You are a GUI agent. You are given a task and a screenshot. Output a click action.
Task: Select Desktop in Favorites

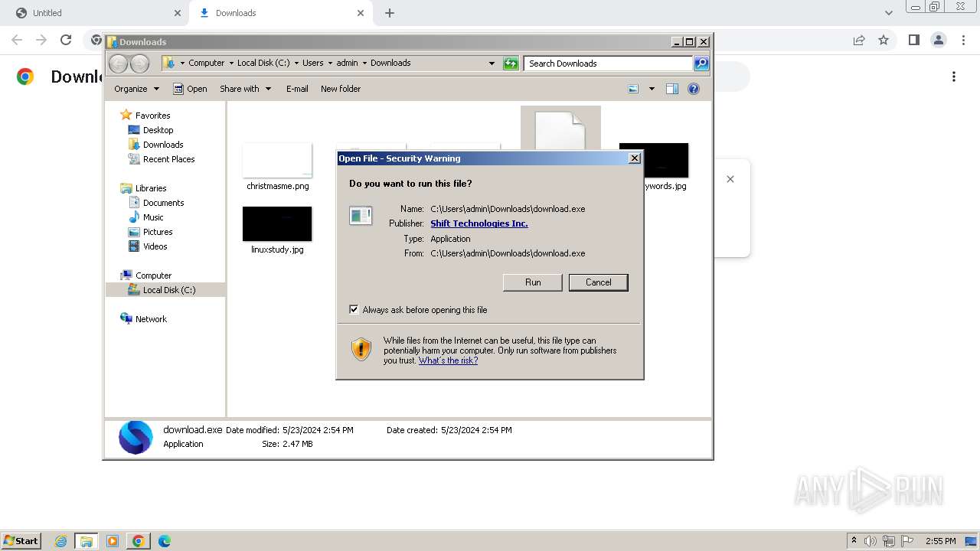[x=158, y=130]
